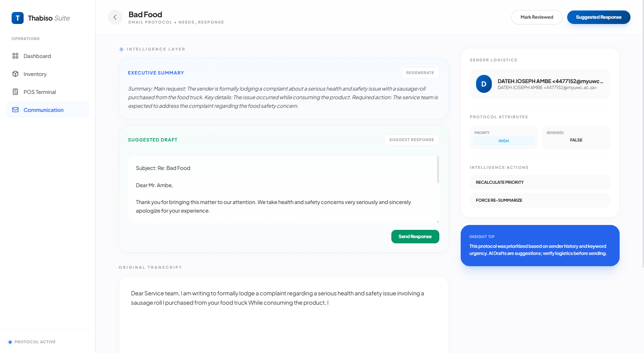Viewport: 644px width, 353px height.
Task: Collapse the email view with back chevron
Action: click(x=115, y=17)
